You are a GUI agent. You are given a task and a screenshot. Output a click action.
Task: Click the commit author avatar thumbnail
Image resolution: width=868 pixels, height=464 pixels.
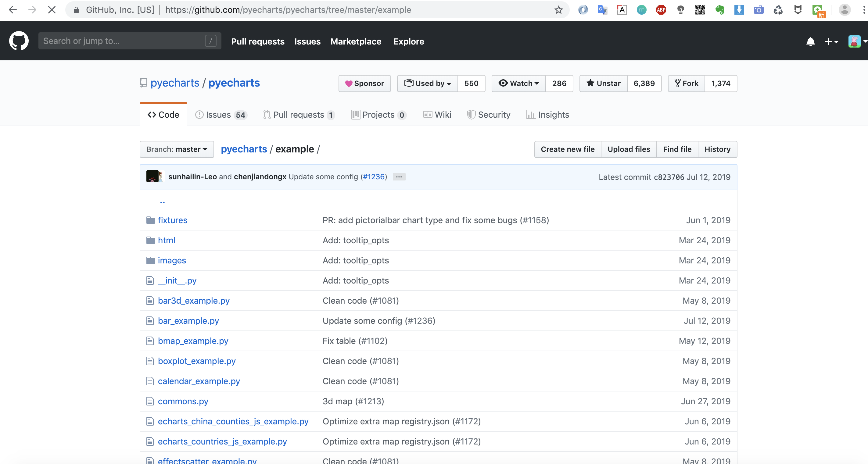152,177
